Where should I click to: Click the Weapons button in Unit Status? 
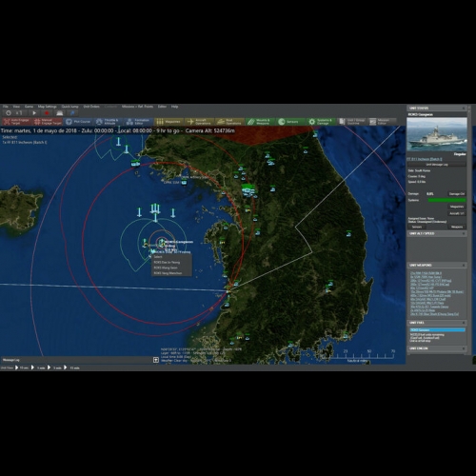click(x=457, y=227)
